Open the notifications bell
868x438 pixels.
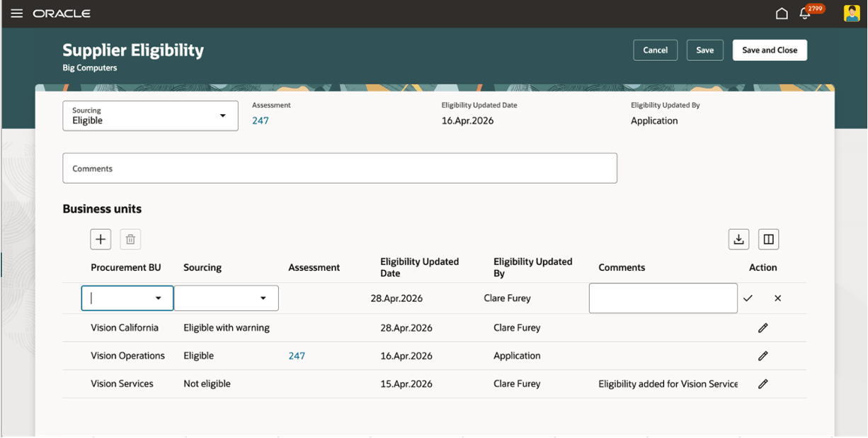coord(805,13)
